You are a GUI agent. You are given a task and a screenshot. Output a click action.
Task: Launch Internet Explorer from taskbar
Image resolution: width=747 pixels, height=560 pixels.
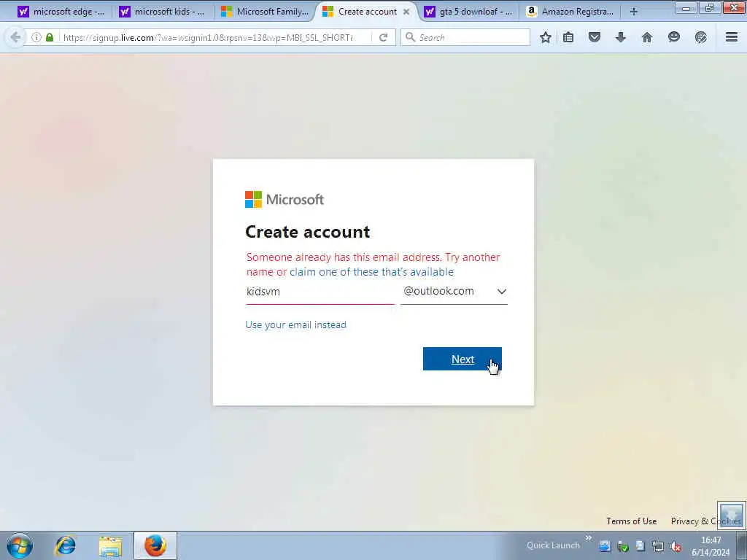65,545
